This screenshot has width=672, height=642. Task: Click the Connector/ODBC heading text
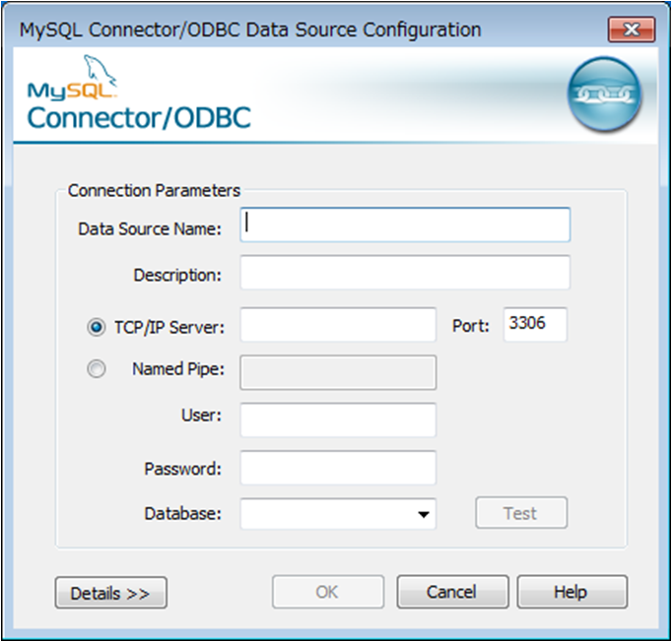[139, 118]
